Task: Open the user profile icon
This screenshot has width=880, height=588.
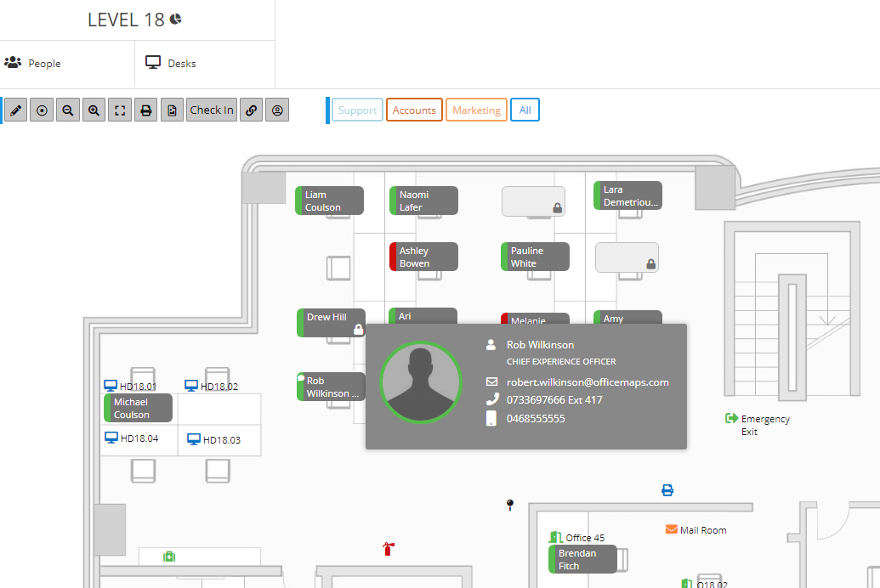Action: click(277, 110)
